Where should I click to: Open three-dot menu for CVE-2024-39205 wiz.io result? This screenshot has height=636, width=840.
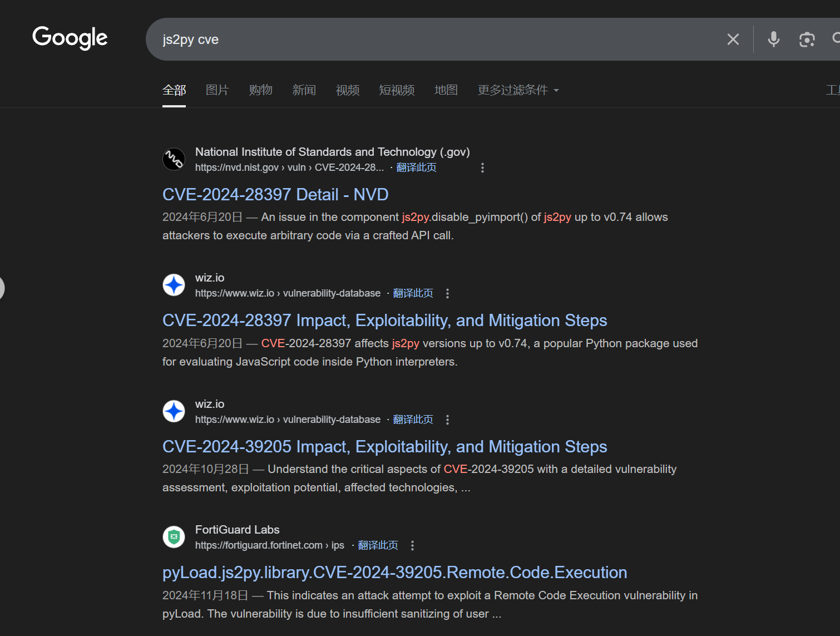447,420
